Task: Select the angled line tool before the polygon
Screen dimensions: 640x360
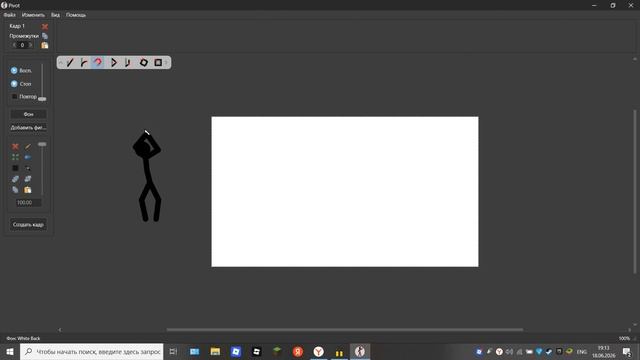Action: (x=128, y=62)
